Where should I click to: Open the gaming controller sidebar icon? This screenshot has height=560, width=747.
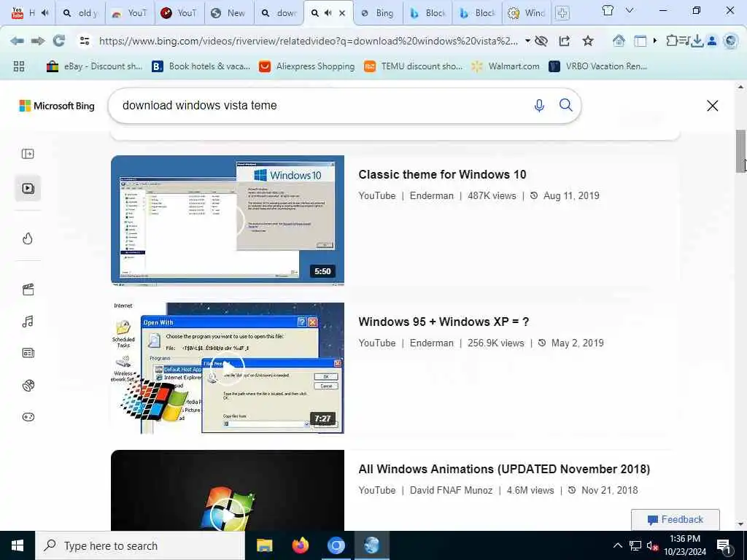[28, 417]
